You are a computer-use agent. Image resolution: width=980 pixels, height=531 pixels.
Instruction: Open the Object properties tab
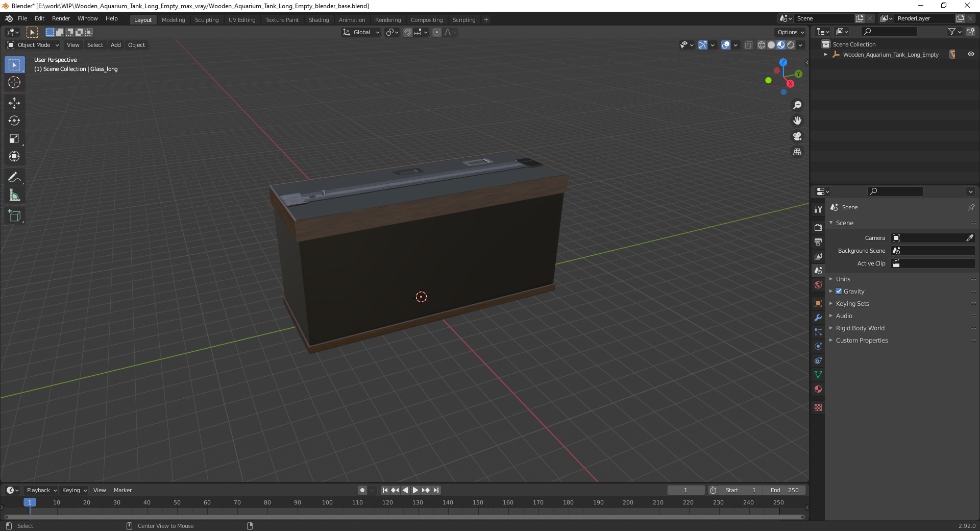click(818, 303)
